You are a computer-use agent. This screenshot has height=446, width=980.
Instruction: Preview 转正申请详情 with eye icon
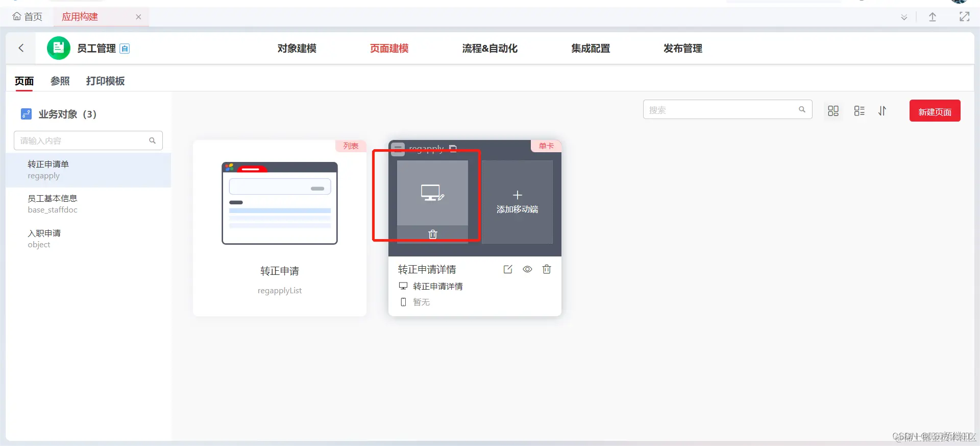(527, 269)
